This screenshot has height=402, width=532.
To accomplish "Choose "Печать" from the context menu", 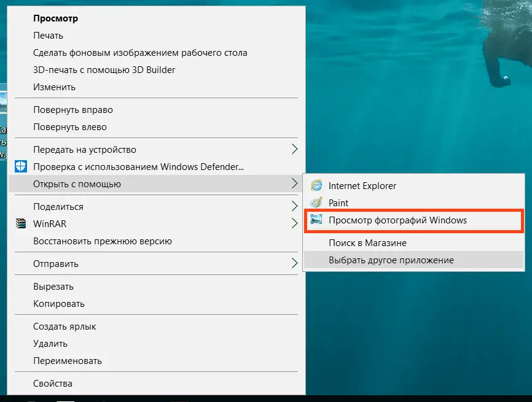I will coord(48,36).
